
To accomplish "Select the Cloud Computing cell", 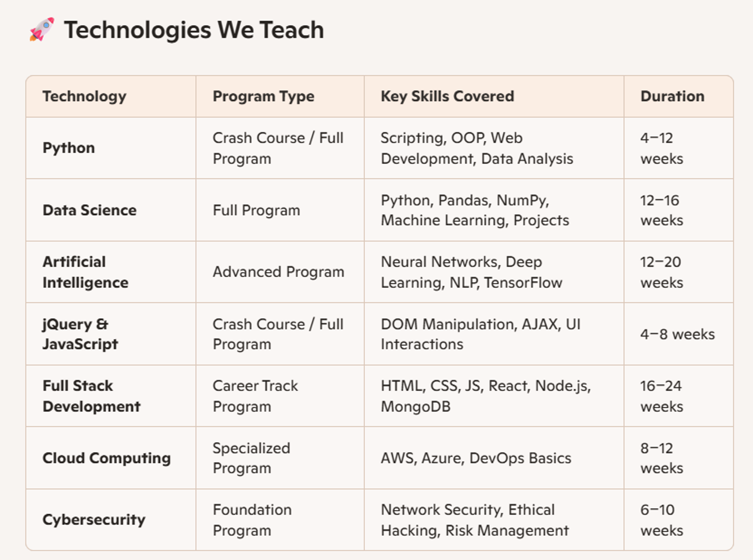I will pos(106,458).
